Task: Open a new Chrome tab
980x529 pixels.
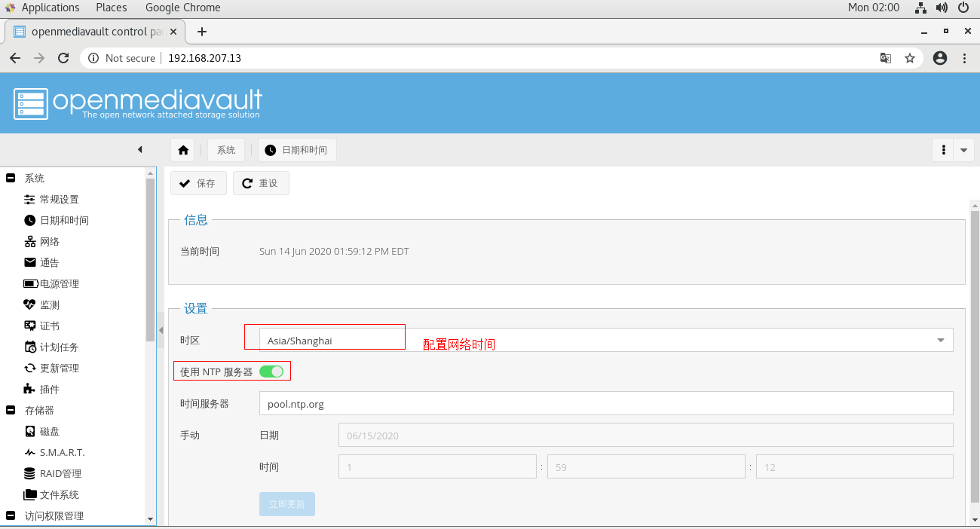Action: pyautogui.click(x=201, y=32)
